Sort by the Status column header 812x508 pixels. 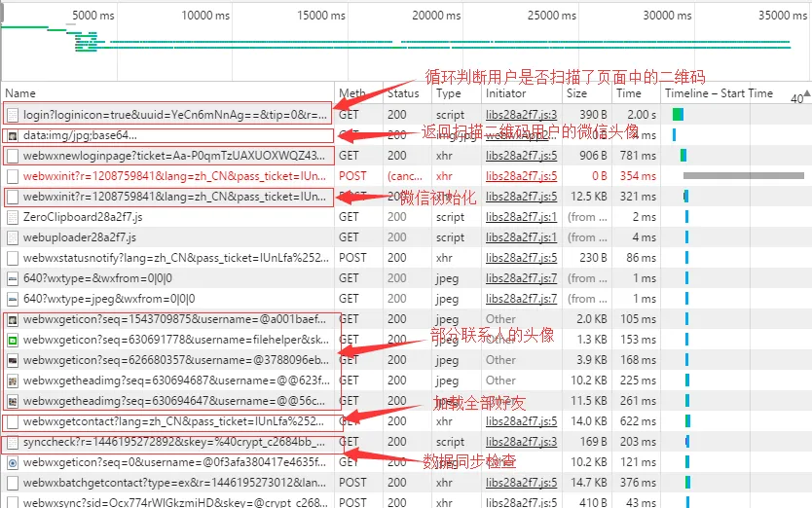click(x=403, y=93)
